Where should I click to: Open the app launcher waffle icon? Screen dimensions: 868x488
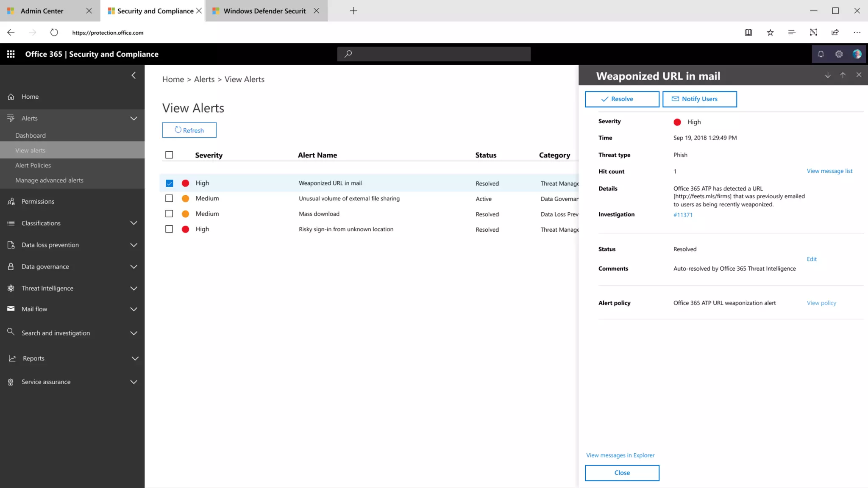coord(11,54)
